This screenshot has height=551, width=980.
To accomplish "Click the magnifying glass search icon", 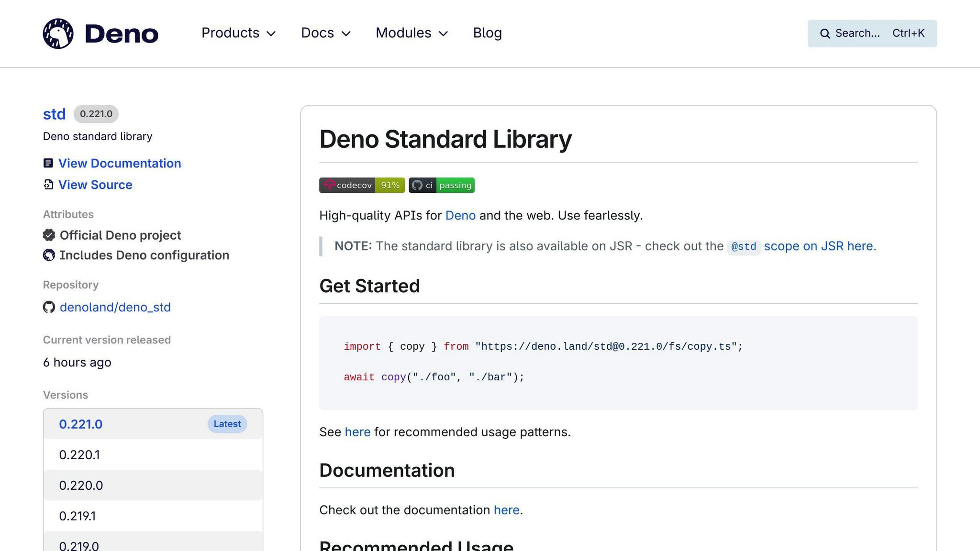I will [825, 33].
